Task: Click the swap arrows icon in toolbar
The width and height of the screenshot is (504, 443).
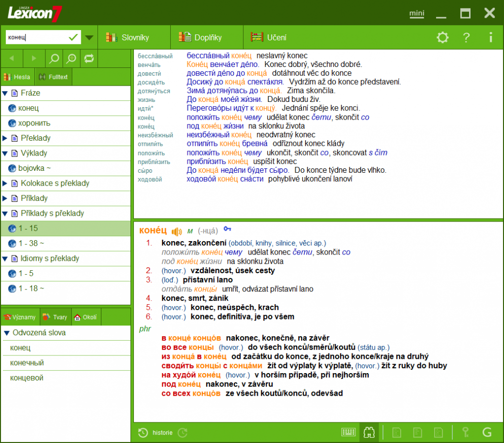Action: 89,58
